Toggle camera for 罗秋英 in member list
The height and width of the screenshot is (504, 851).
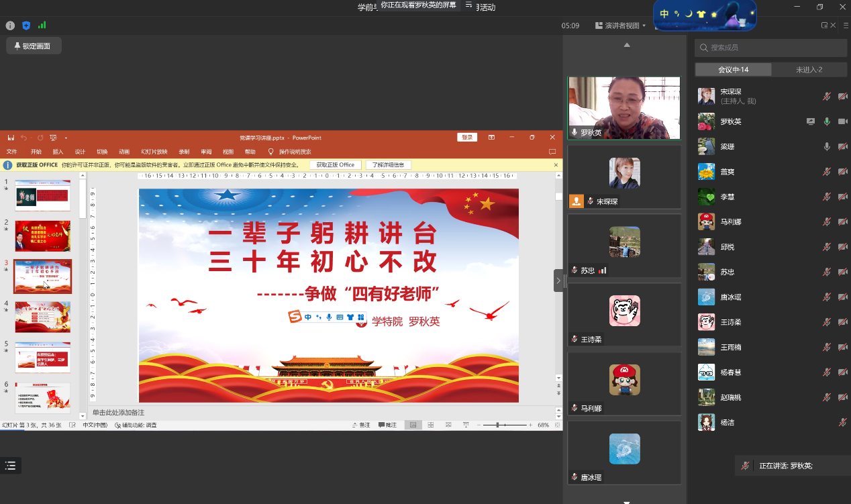click(x=842, y=121)
